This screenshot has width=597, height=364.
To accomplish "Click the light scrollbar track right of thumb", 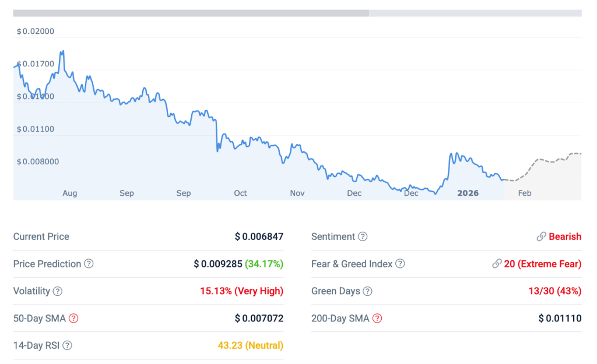I will pos(475,13).
